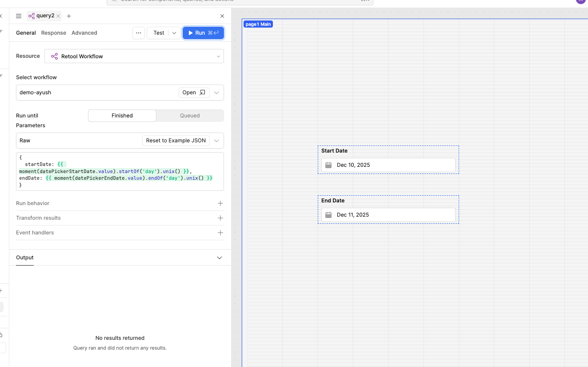Open the query list hamburger menu

pyautogui.click(x=19, y=16)
